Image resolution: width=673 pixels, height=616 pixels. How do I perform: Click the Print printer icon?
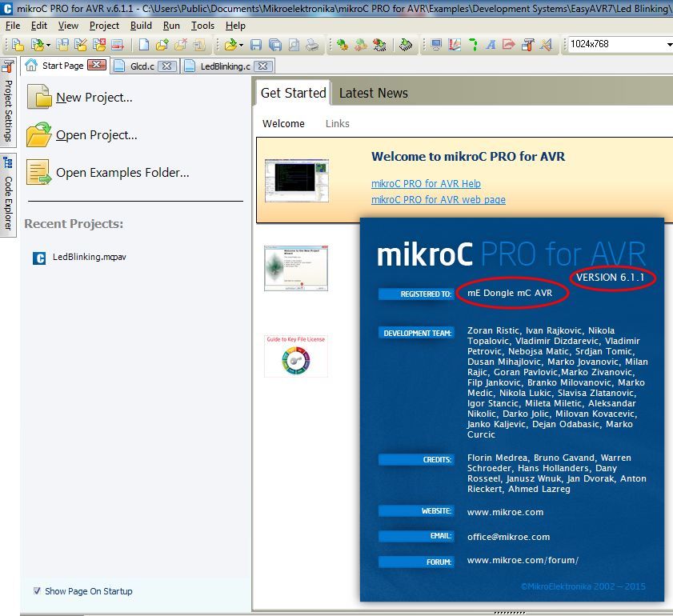coord(312,45)
